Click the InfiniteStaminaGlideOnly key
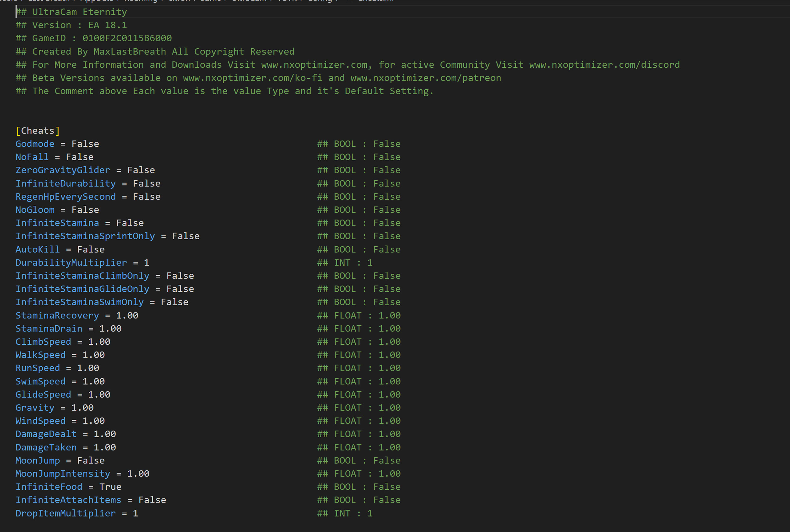This screenshot has height=532, width=790. [83, 289]
